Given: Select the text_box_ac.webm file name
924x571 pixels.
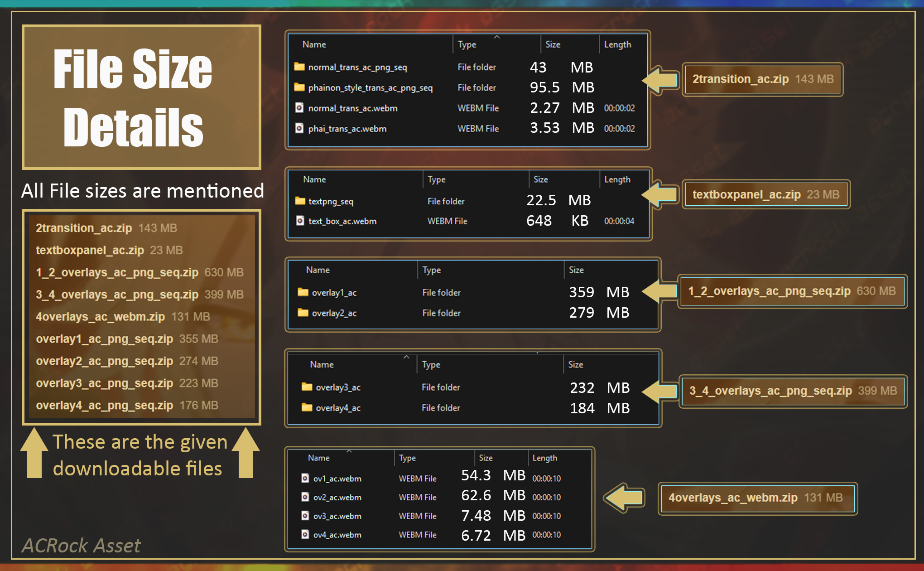Looking at the screenshot, I should (x=342, y=221).
